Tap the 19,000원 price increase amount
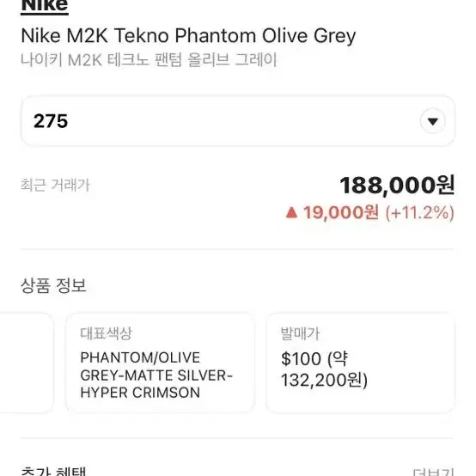 341,212
